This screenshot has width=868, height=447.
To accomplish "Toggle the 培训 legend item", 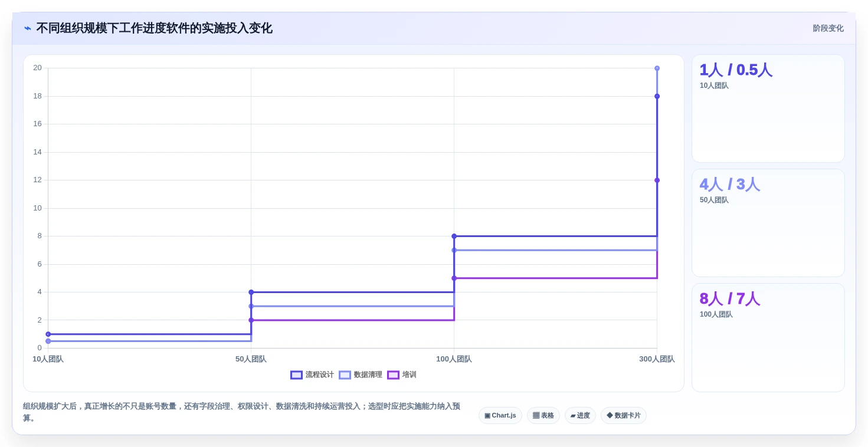I will [x=402, y=375].
